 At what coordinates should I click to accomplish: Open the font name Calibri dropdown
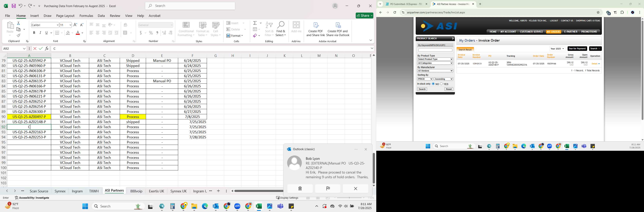57,25
